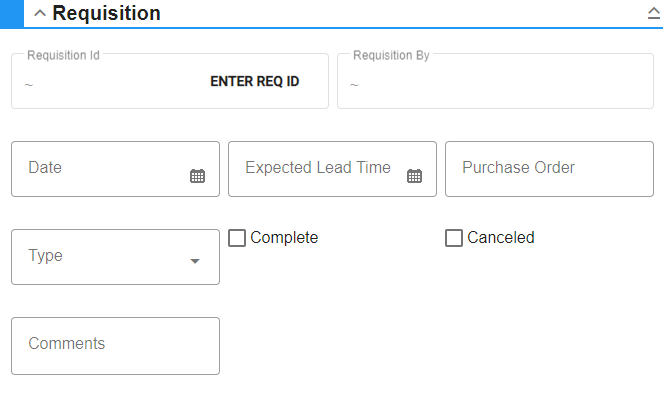Click the Requisition section title
The width and height of the screenshot is (663, 398).
coord(106,13)
